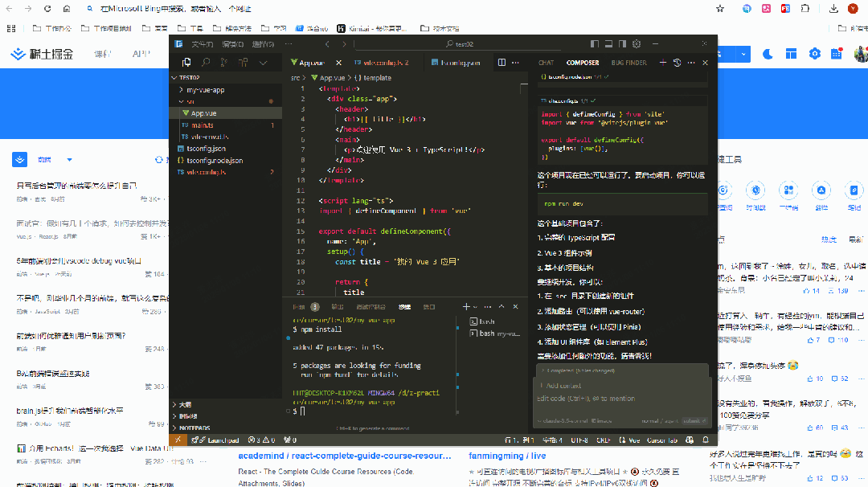Open the Explorer files icon in sidebar
The height and width of the screenshot is (487, 868).
coord(186,63)
